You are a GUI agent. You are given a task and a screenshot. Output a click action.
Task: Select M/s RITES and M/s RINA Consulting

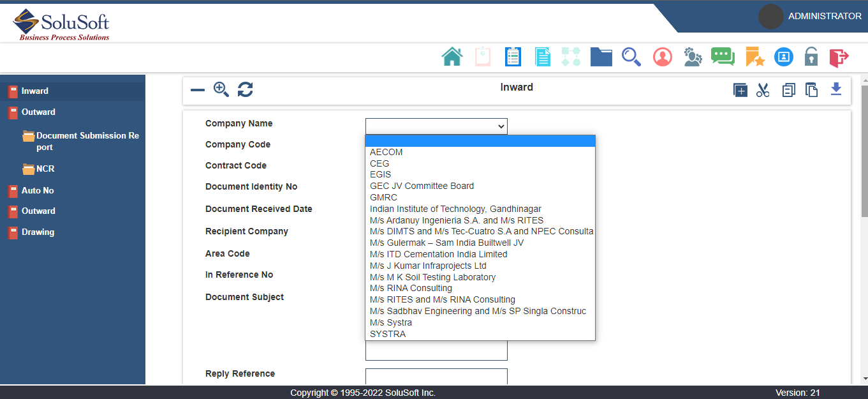pos(480,300)
